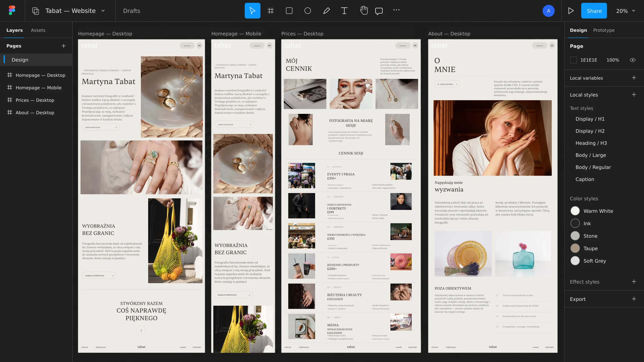
Task: Select the Prices — Desktop layer
Action: 36,100
